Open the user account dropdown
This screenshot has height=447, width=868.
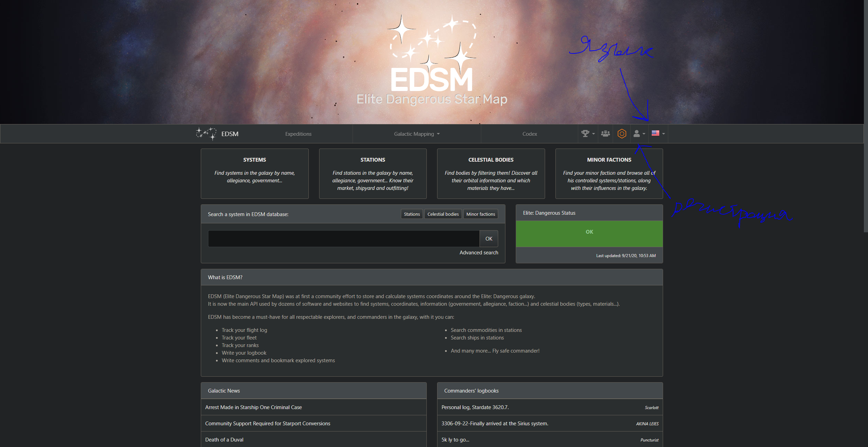[639, 134]
